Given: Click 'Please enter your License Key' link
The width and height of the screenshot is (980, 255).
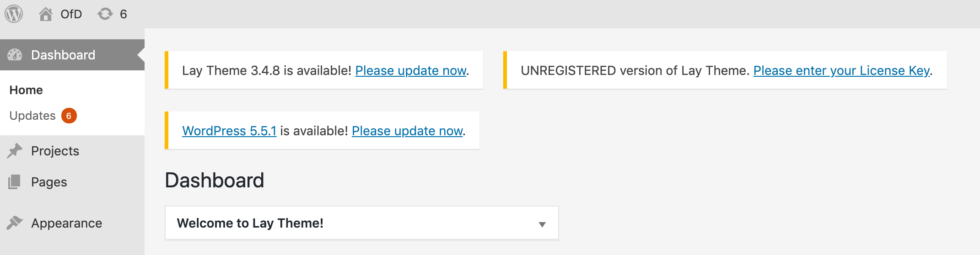Looking at the screenshot, I should point(842,70).
